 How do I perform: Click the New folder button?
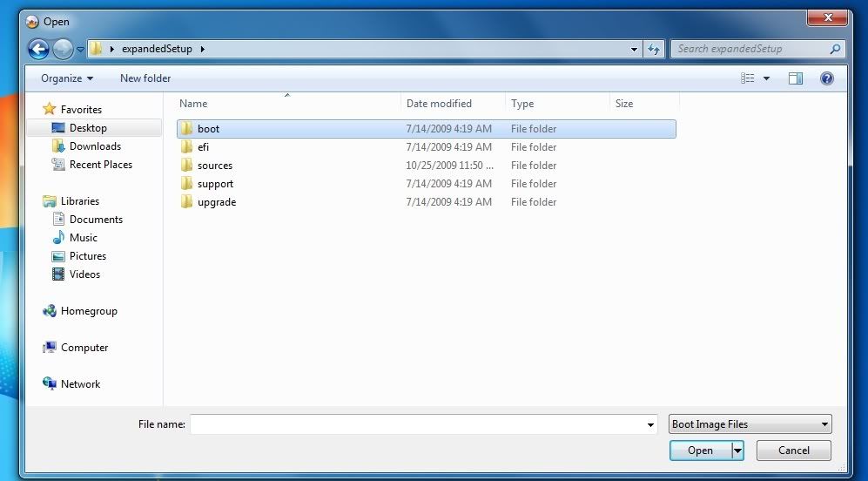(145, 78)
